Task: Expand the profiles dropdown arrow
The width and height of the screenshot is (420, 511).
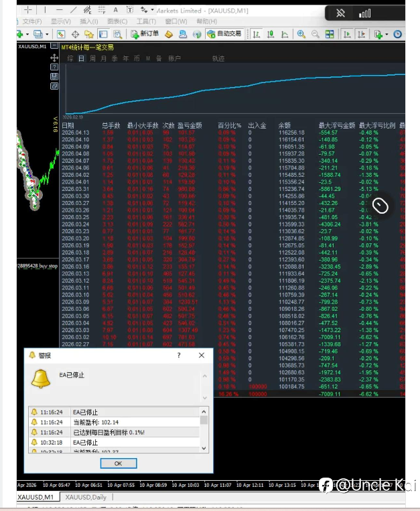Action: pyautogui.click(x=47, y=34)
